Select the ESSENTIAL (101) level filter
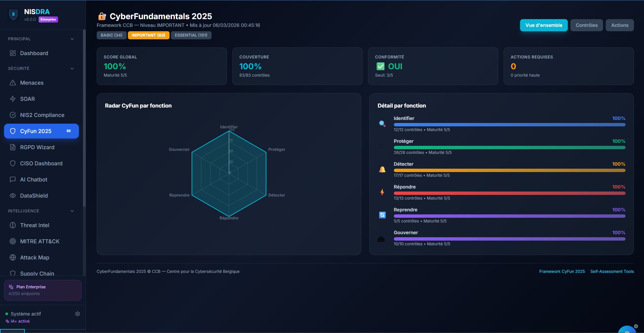 (191, 35)
